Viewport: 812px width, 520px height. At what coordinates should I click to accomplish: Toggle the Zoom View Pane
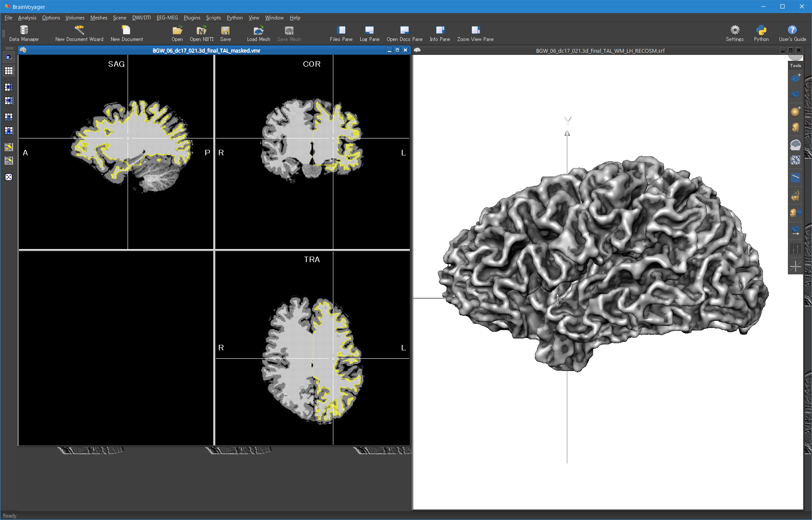click(475, 33)
